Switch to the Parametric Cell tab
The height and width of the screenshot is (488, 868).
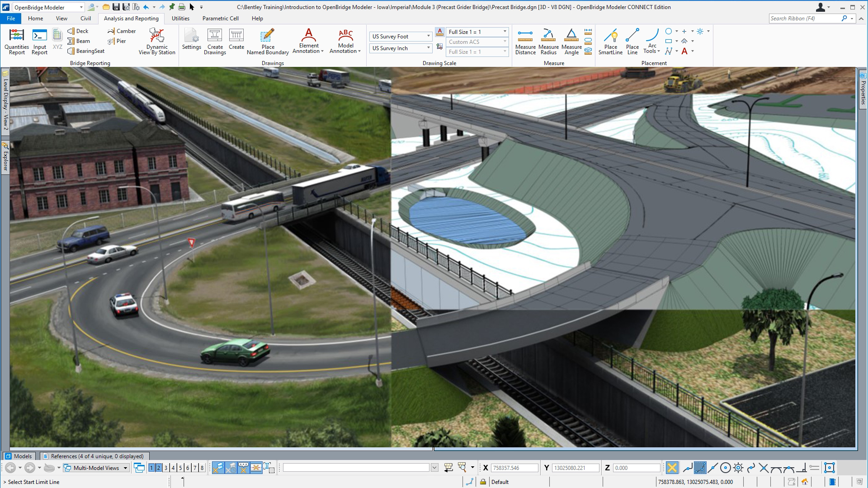point(220,19)
